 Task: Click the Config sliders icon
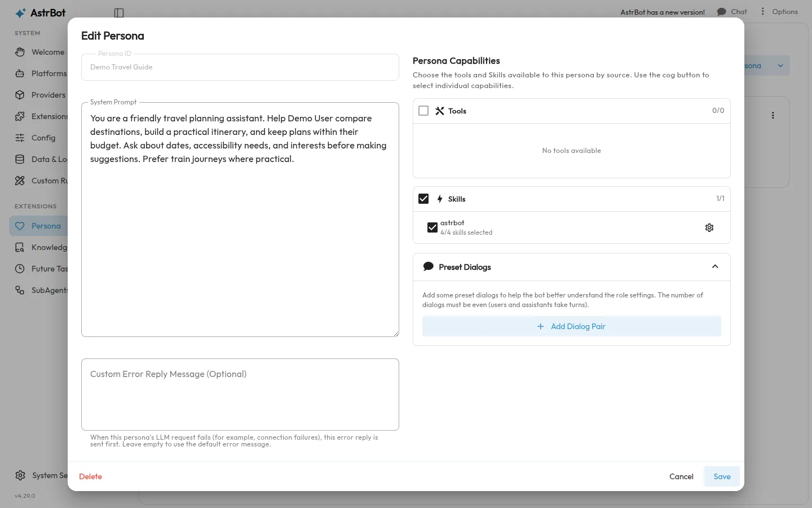click(x=20, y=138)
